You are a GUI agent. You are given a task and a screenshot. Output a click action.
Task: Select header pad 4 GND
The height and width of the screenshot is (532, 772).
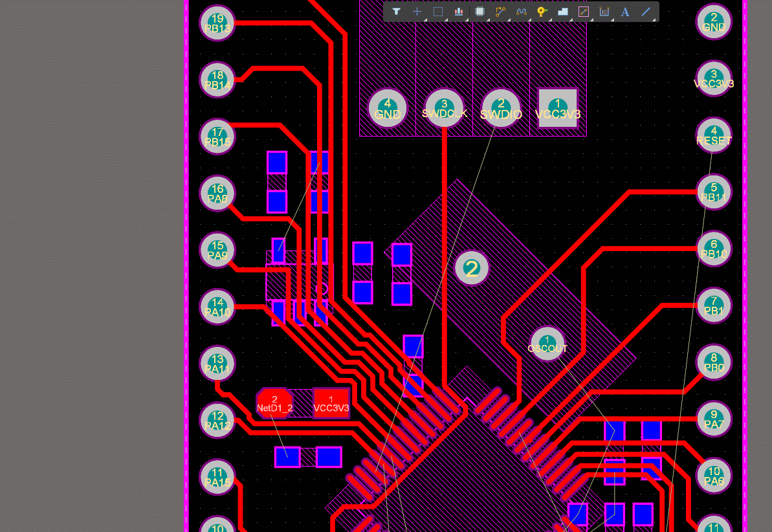pos(388,108)
